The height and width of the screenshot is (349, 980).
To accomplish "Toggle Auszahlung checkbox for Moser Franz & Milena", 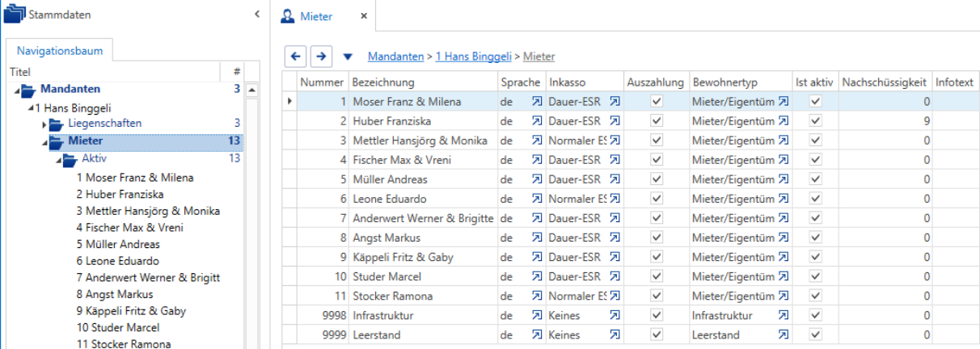I will (657, 102).
